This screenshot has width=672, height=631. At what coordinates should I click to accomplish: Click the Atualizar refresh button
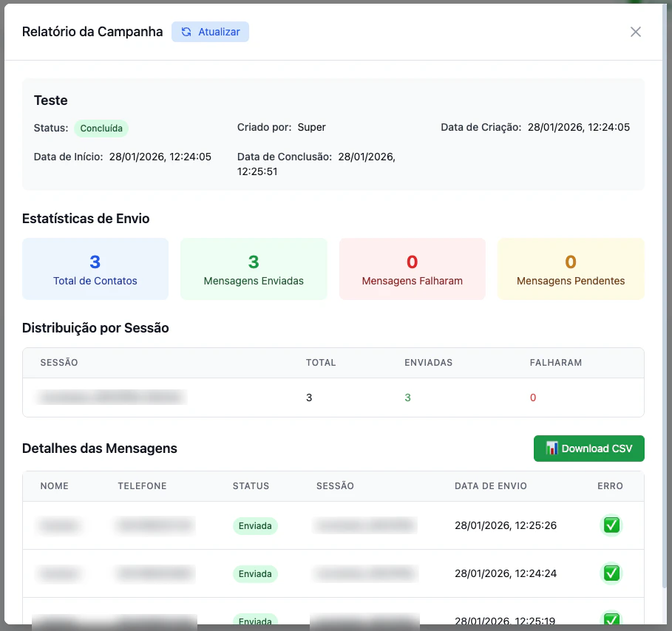tap(210, 32)
